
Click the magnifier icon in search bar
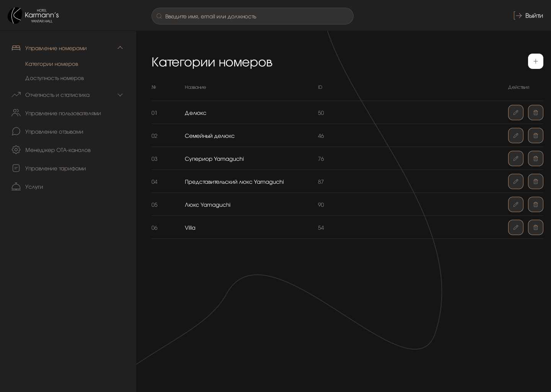(159, 16)
